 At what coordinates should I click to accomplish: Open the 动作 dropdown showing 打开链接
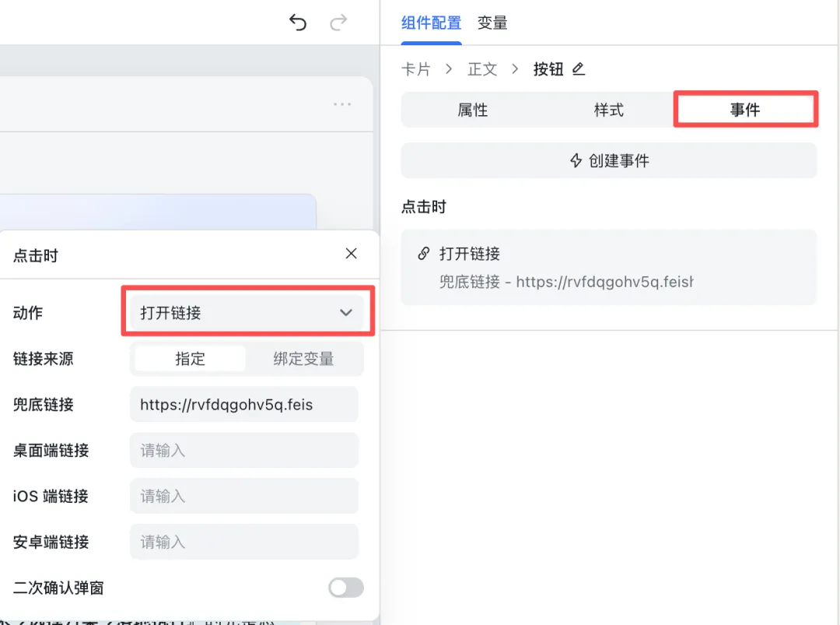click(x=247, y=313)
